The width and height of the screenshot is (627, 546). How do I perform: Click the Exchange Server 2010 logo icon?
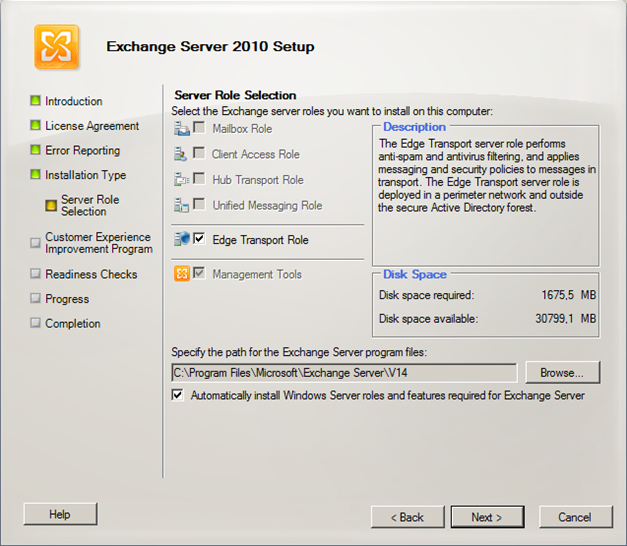click(56, 47)
